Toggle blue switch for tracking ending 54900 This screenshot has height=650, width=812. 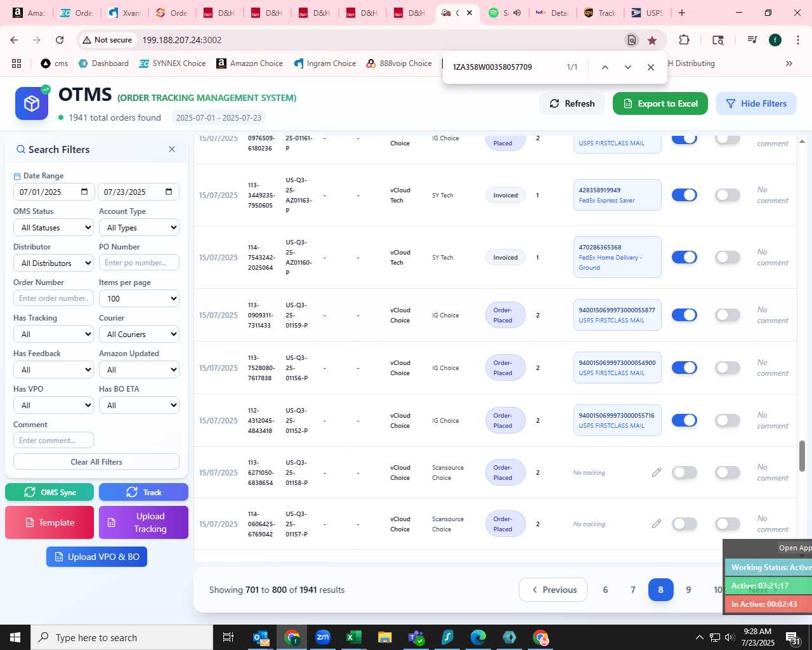coord(684,368)
